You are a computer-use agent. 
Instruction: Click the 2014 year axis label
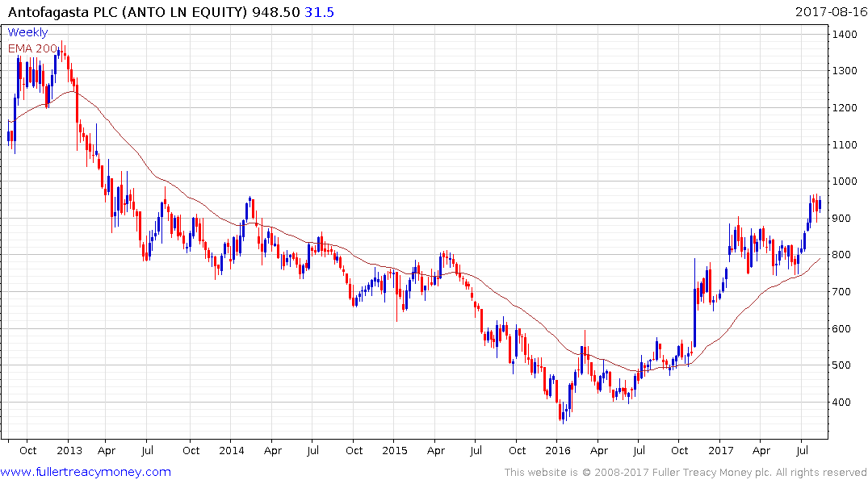click(x=232, y=450)
